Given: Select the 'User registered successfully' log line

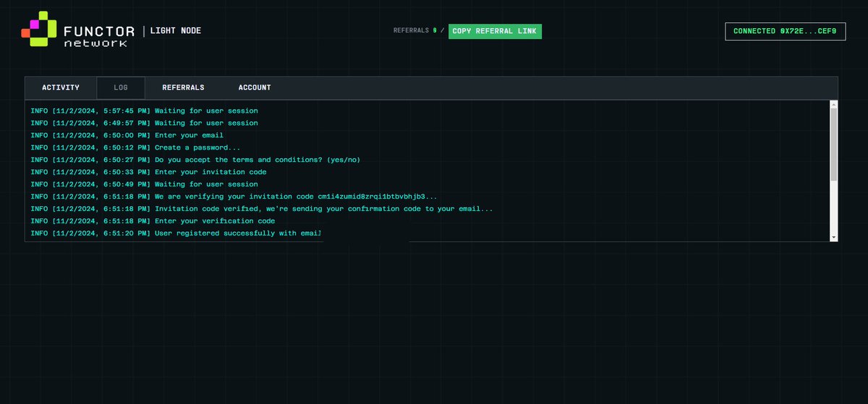Looking at the screenshot, I should (x=176, y=233).
